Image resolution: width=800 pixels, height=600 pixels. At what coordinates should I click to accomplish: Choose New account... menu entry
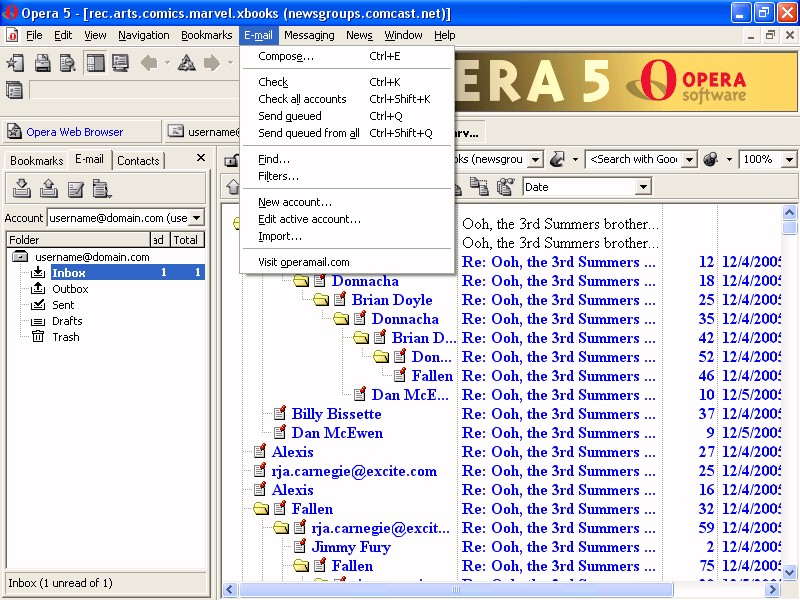click(347, 202)
